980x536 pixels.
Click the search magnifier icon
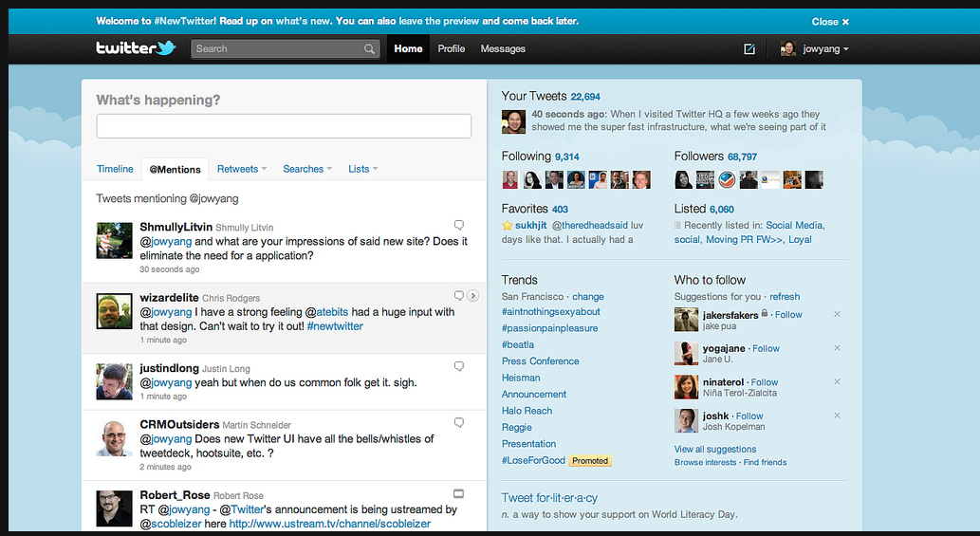(x=369, y=48)
